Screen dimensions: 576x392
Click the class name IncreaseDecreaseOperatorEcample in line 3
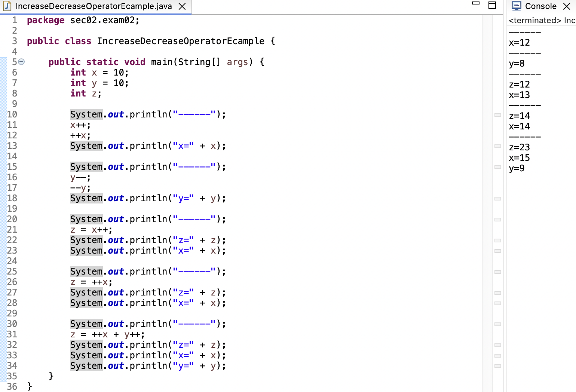(181, 41)
